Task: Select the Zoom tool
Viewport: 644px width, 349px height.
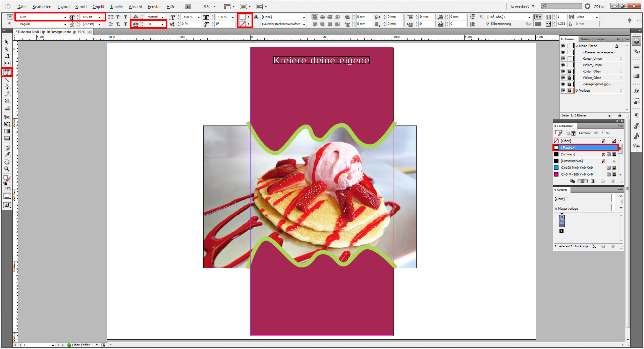Action: (x=7, y=169)
